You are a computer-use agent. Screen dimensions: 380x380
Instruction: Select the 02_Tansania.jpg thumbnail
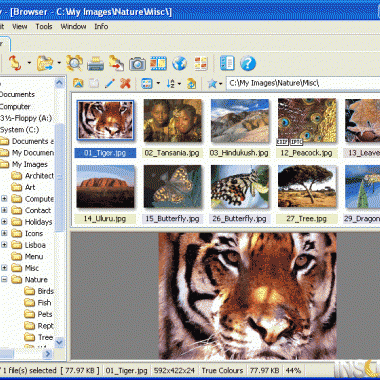click(x=173, y=120)
